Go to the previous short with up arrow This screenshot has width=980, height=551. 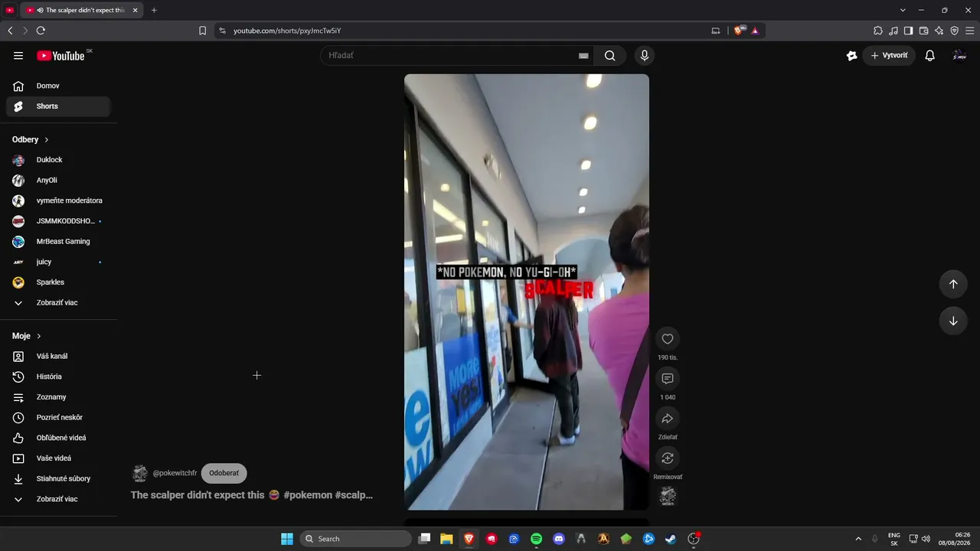[x=953, y=284]
